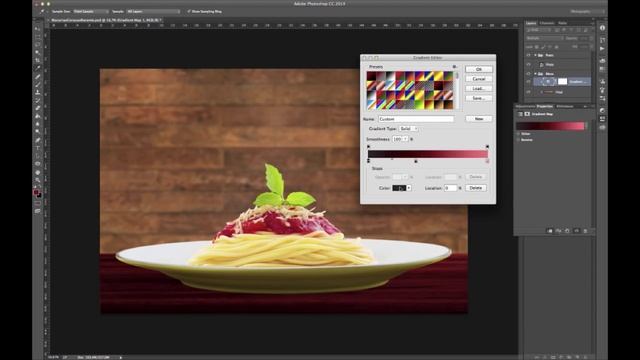Select the Clone Stamp tool
640x360 pixels.
tap(38, 92)
